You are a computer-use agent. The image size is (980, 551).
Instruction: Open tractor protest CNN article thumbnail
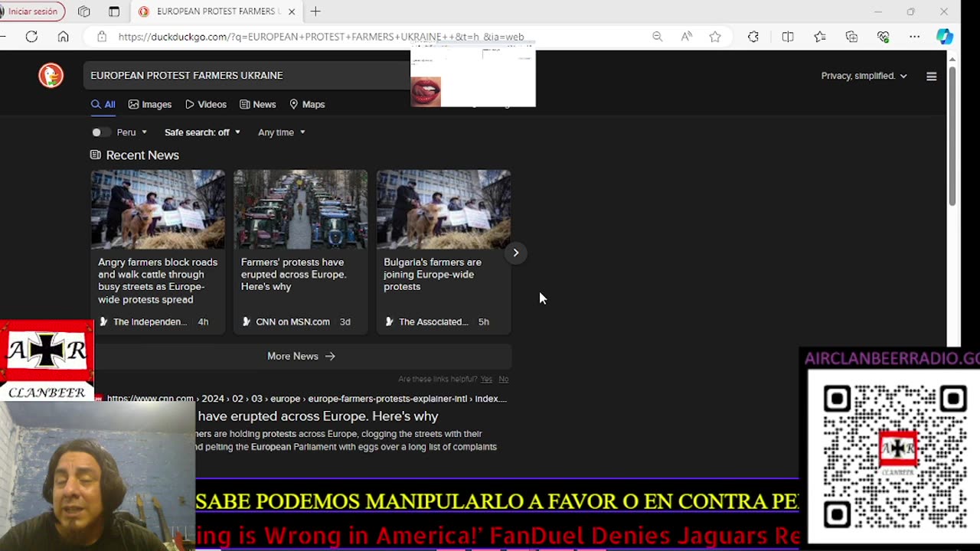300,209
